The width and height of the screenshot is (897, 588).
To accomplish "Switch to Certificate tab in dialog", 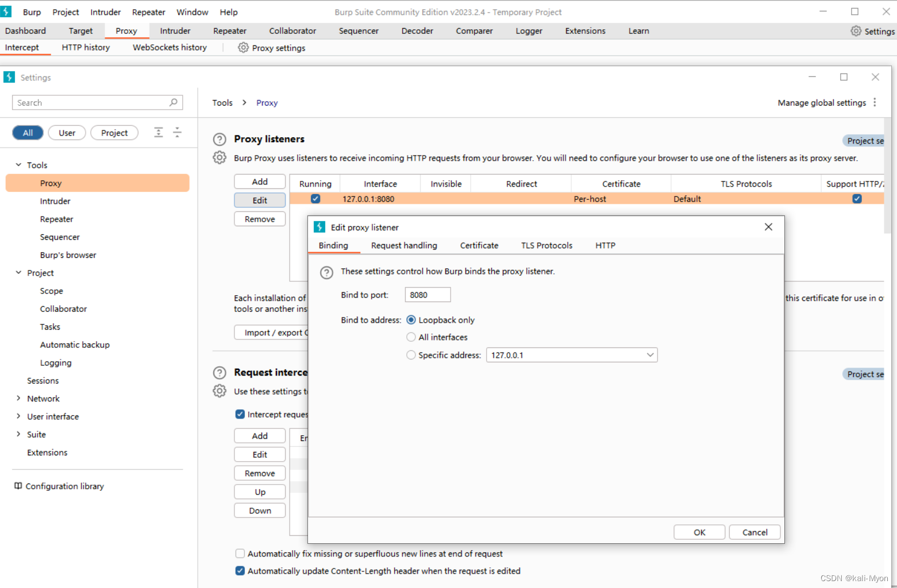I will pyautogui.click(x=479, y=245).
